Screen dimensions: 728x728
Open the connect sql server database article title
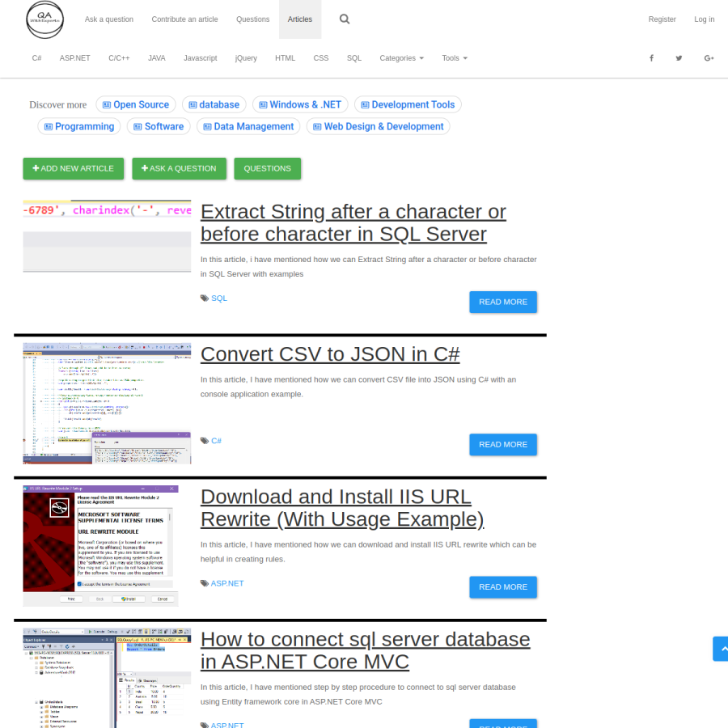(366, 650)
